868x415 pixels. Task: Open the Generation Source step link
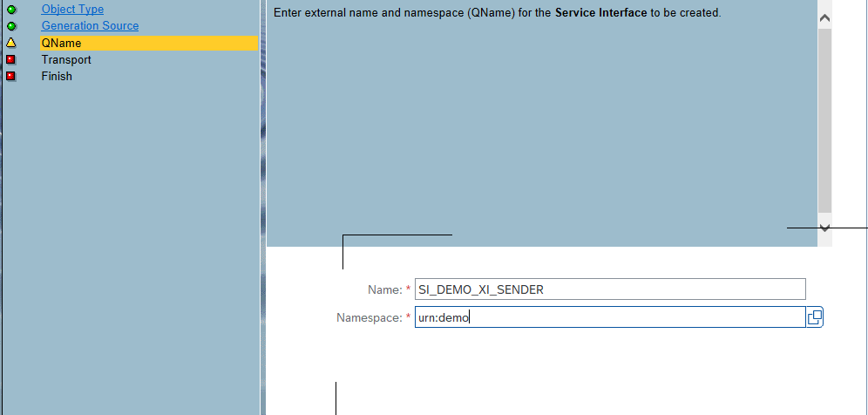(90, 26)
